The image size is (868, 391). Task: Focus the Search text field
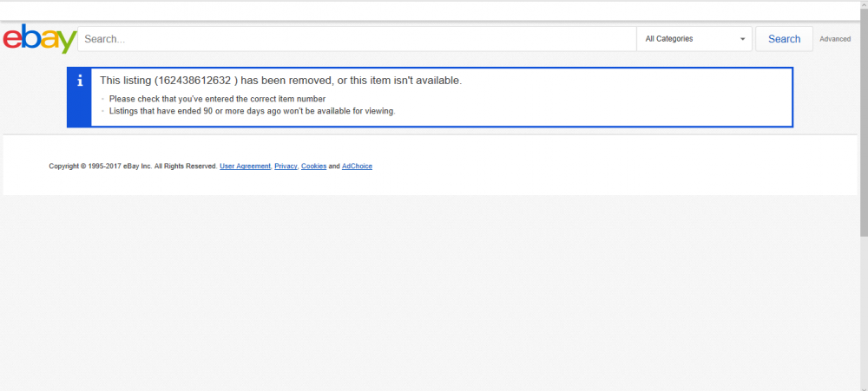(356, 39)
